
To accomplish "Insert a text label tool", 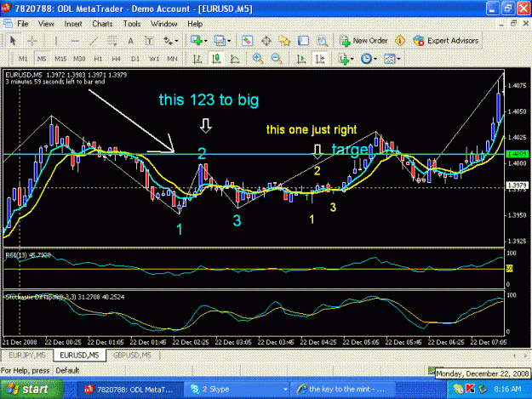I will click(x=149, y=41).
